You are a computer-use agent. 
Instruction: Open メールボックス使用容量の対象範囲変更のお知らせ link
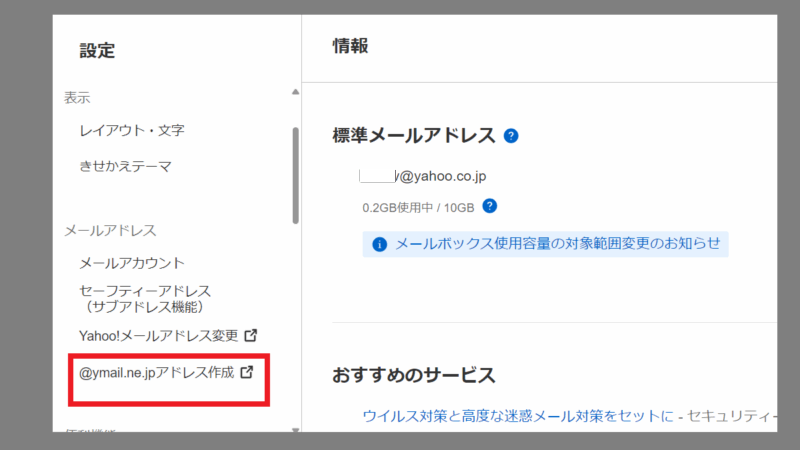(x=558, y=243)
